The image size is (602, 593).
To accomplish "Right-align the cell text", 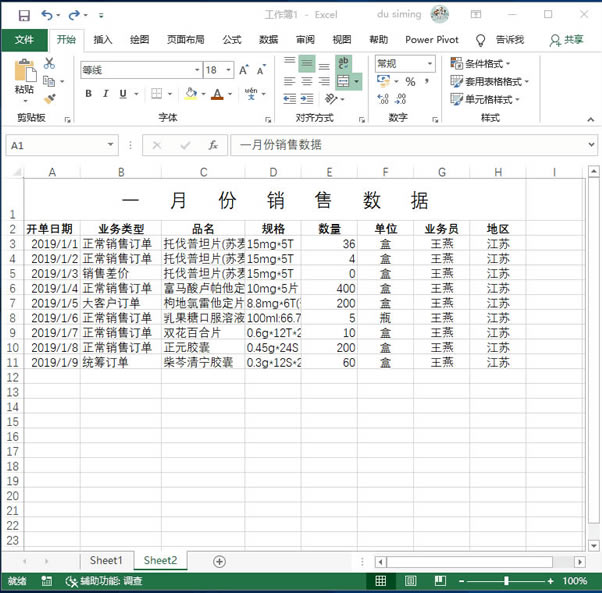I will pos(324,81).
